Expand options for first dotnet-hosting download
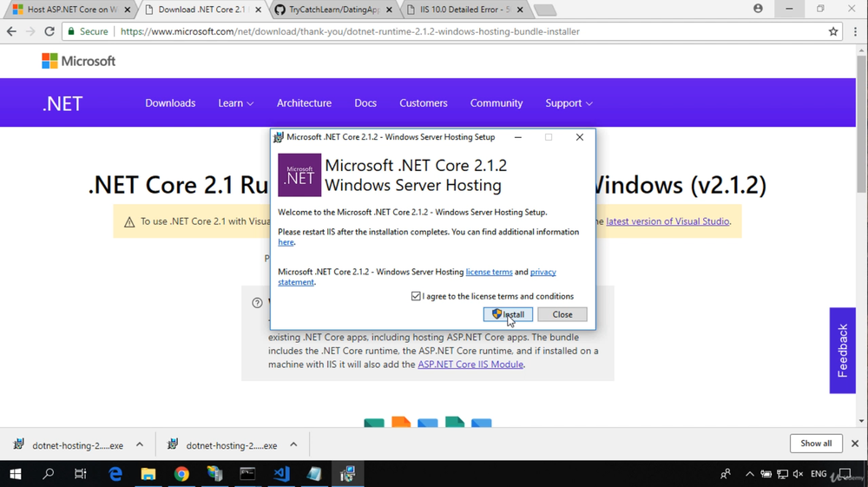The width and height of the screenshot is (868, 487). click(x=140, y=444)
